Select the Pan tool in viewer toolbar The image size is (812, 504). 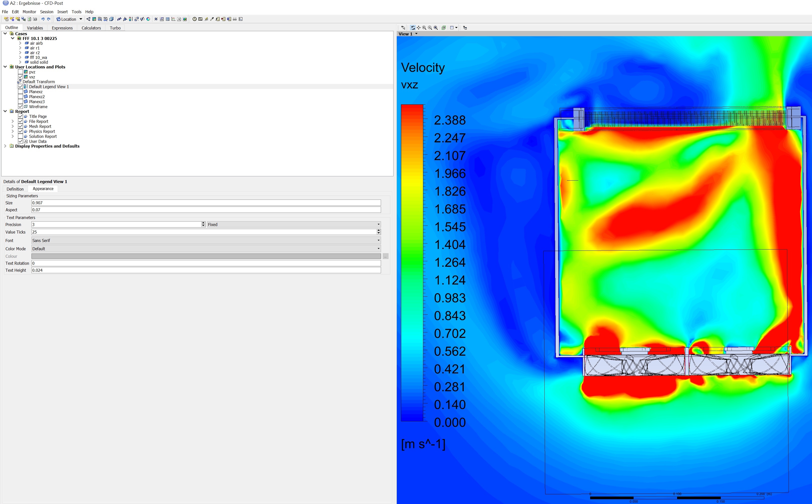[x=418, y=28]
